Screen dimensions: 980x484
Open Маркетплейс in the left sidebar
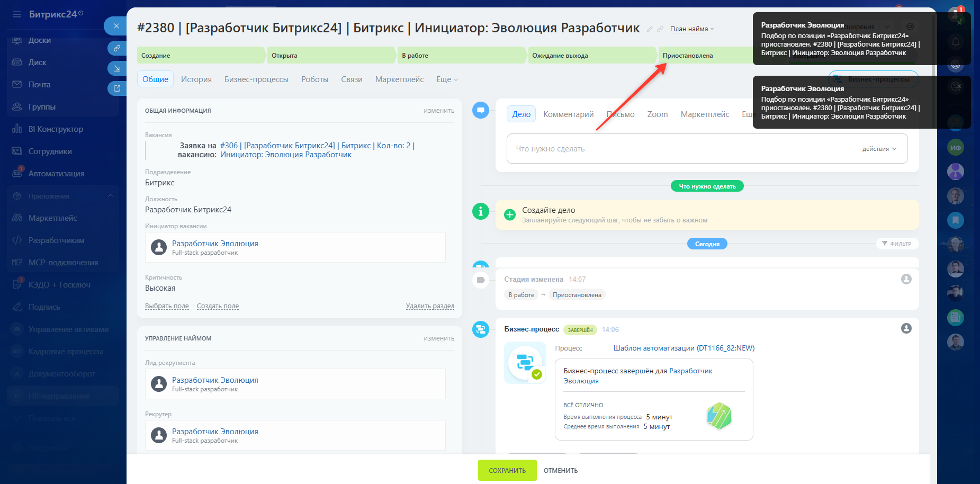[52, 218]
